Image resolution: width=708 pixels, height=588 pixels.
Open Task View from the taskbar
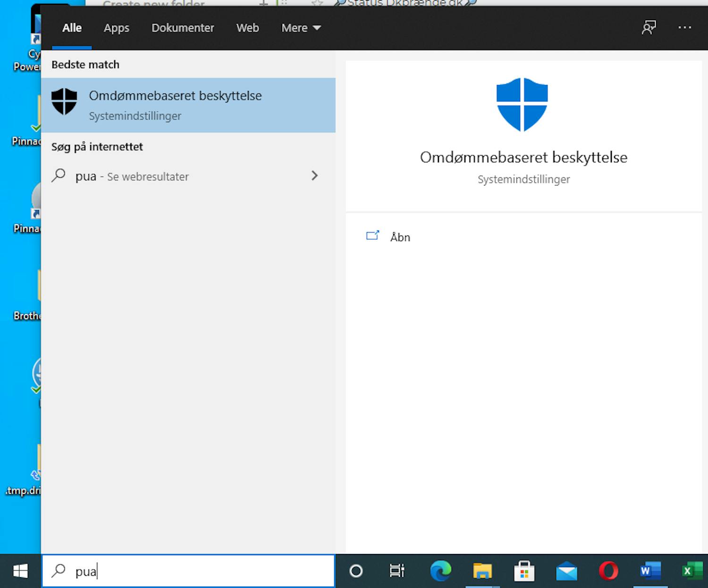pos(397,571)
